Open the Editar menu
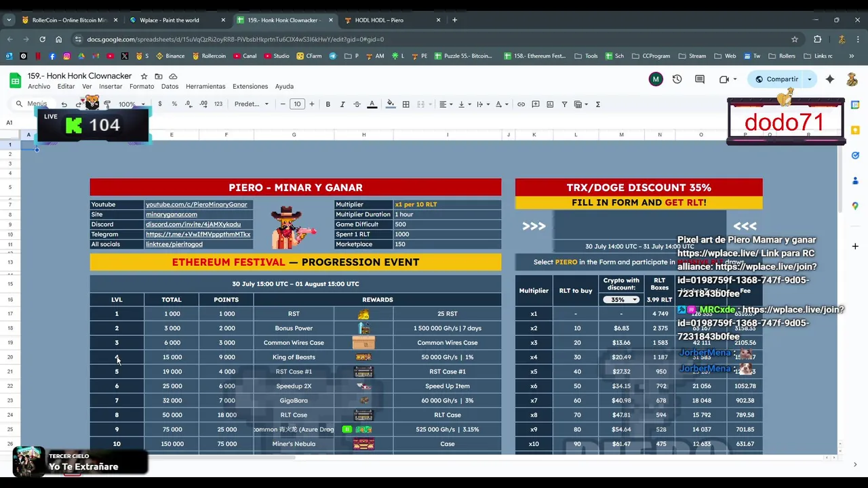Viewport: 868px width, 488px height. [x=66, y=87]
